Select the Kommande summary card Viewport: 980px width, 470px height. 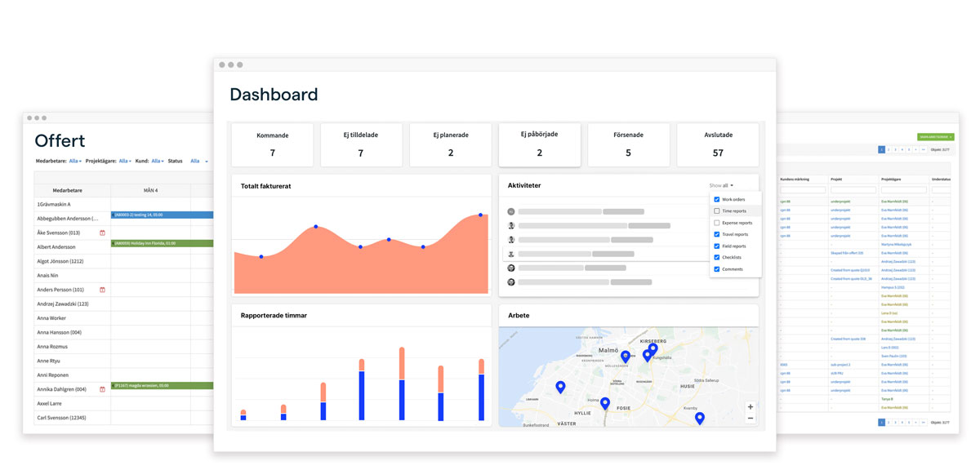point(273,144)
